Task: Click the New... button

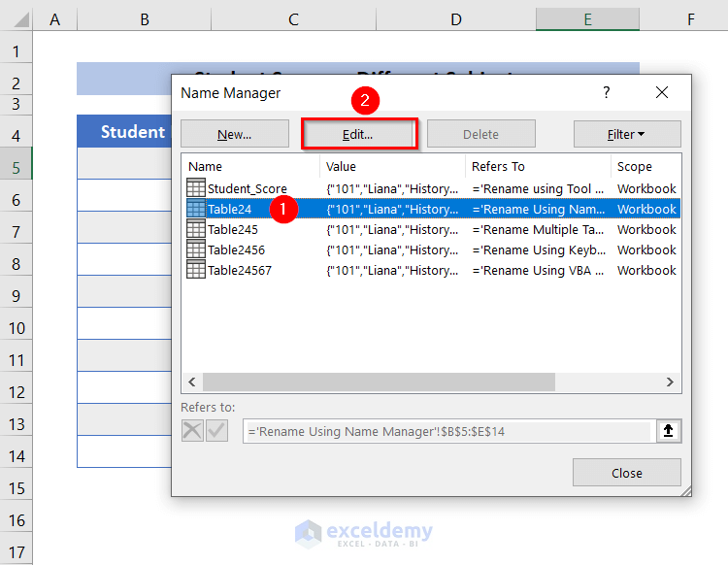Action: click(x=235, y=134)
